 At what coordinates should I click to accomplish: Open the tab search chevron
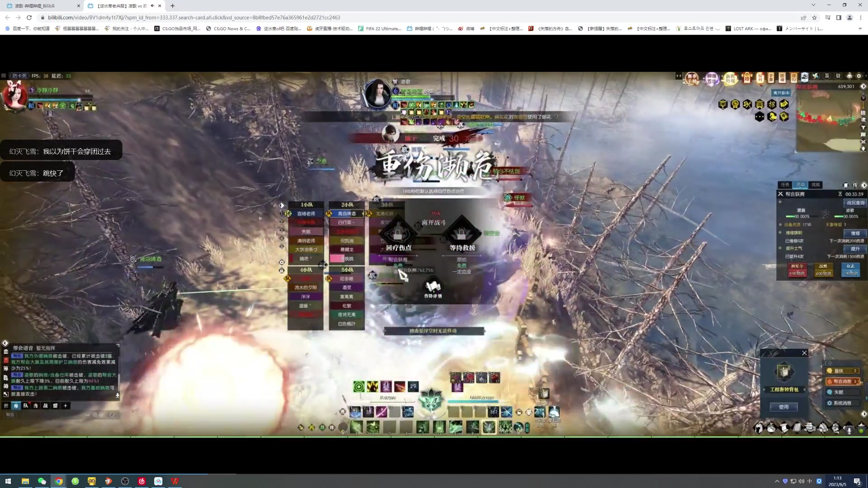(x=813, y=5)
